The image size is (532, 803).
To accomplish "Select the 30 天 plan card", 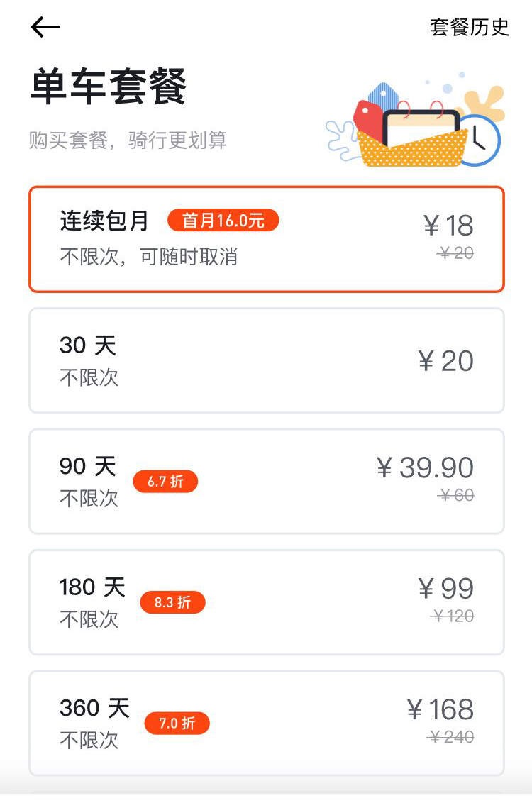I will (267, 360).
